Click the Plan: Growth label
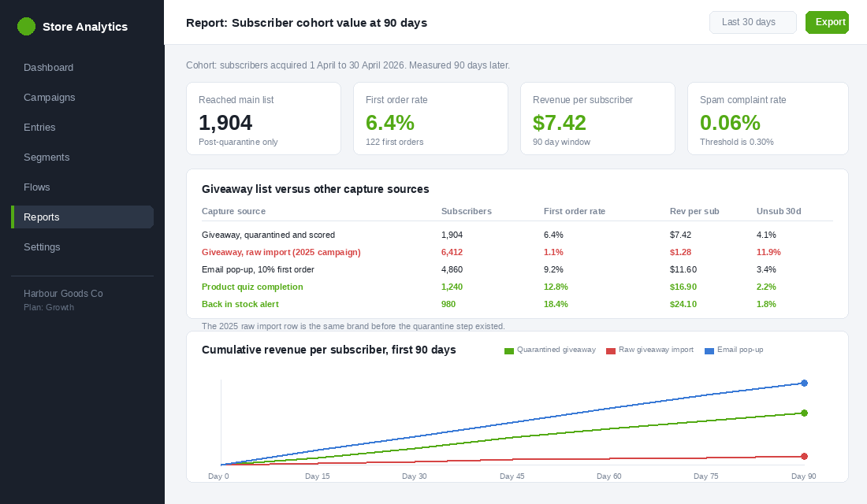 tap(49, 307)
